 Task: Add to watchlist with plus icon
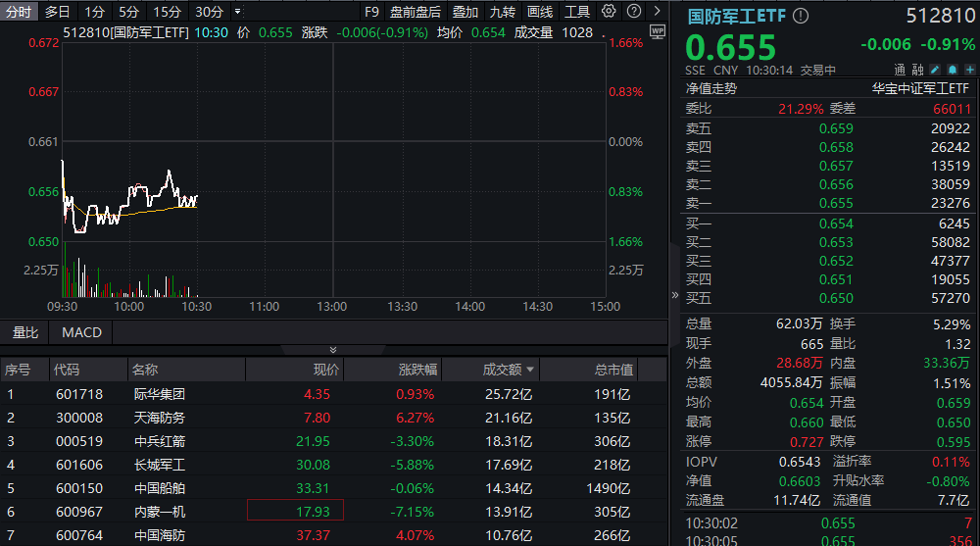[x=969, y=70]
